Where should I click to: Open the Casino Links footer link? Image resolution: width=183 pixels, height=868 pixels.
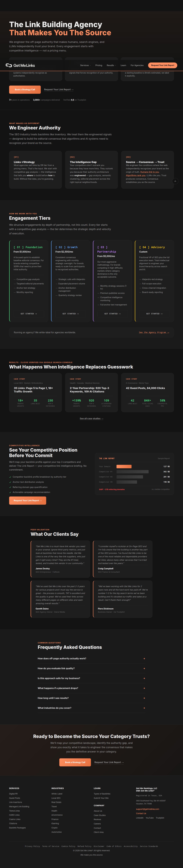coord(15,819)
